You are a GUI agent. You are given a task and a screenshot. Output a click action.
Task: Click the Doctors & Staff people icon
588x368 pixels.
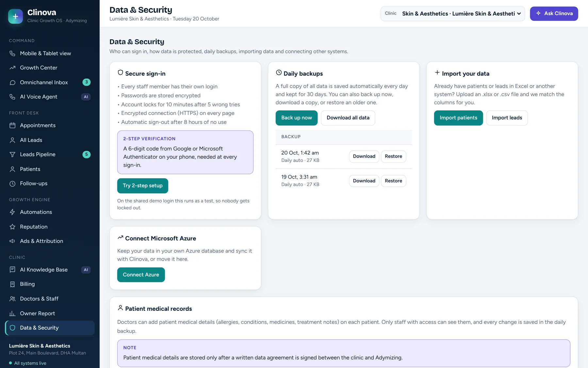(12, 299)
